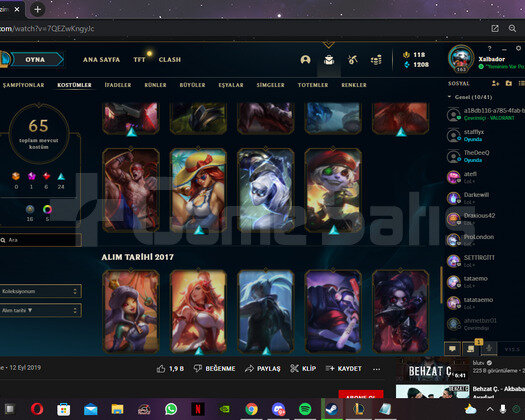
Task: Select the dark red-eyed skin in 2017
Action: (401, 311)
